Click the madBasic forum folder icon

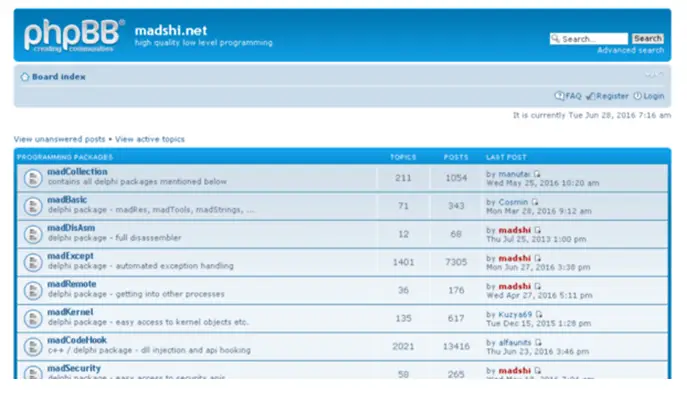coord(33,206)
